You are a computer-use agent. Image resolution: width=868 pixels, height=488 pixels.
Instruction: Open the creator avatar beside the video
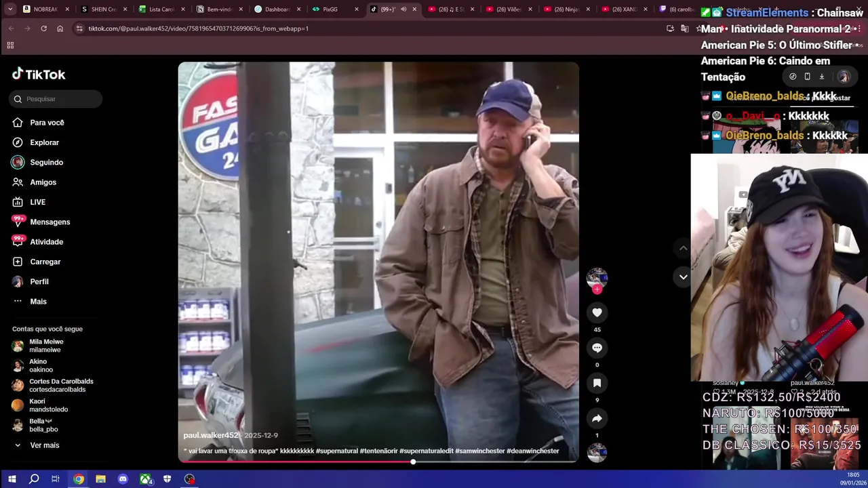pyautogui.click(x=597, y=277)
